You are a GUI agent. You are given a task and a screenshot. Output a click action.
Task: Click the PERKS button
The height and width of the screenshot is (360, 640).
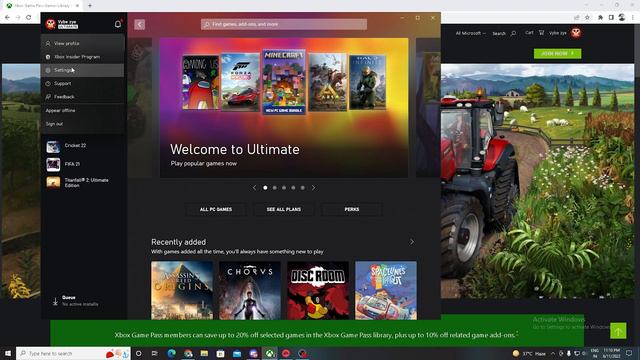[352, 209]
